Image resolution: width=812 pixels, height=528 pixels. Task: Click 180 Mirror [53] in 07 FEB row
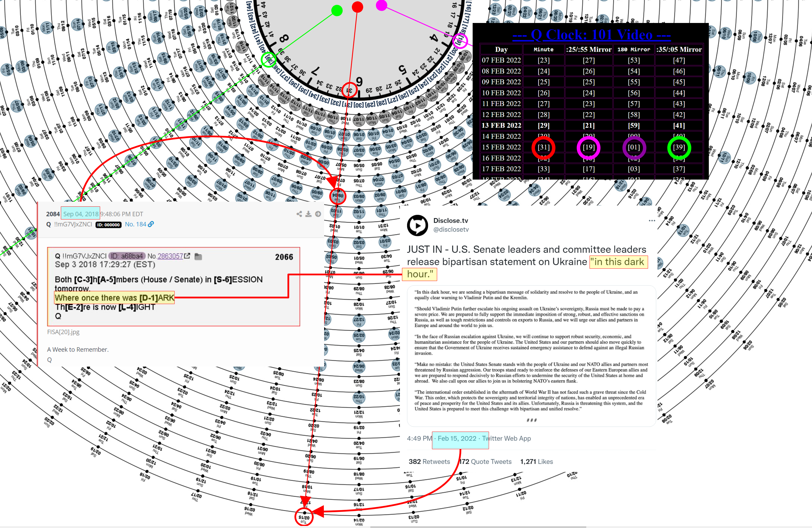click(x=634, y=61)
